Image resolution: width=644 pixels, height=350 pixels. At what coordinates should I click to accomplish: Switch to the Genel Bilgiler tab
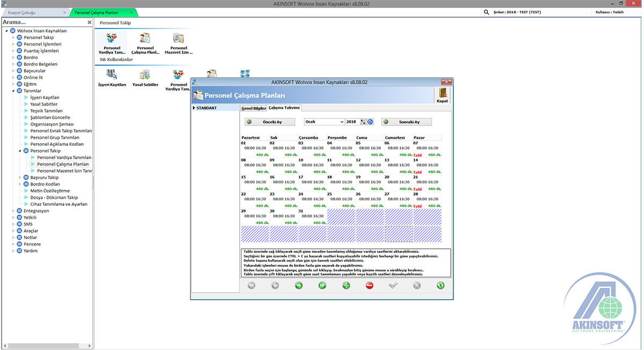pyautogui.click(x=253, y=108)
